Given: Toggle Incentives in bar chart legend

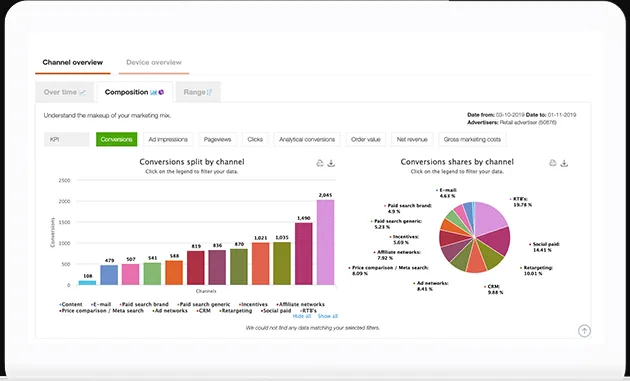Looking at the screenshot, I should [253, 304].
